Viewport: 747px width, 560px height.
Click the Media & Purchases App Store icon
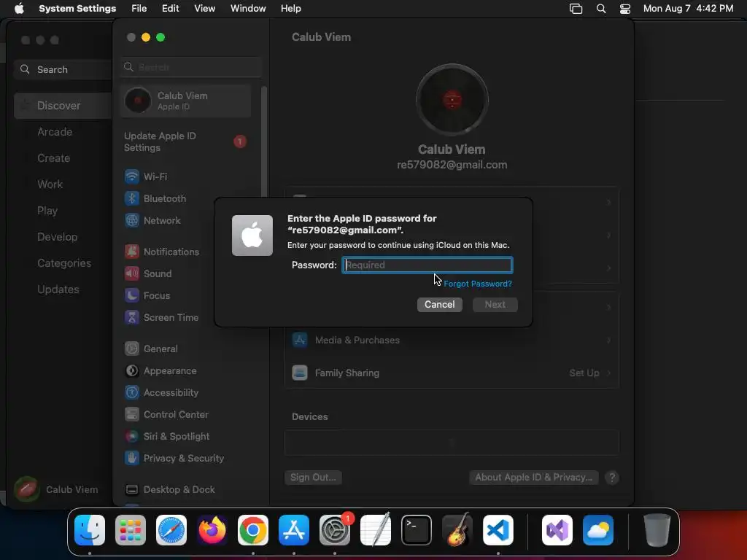click(x=300, y=340)
